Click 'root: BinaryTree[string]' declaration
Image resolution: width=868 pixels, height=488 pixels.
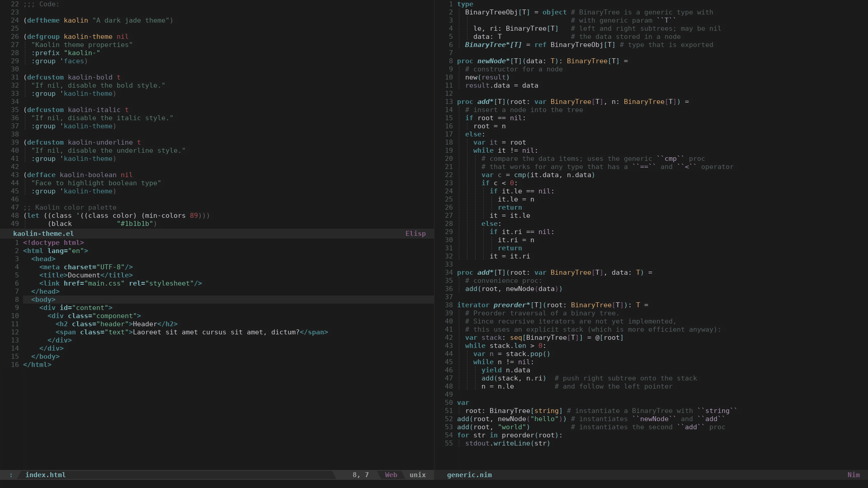coord(514,411)
